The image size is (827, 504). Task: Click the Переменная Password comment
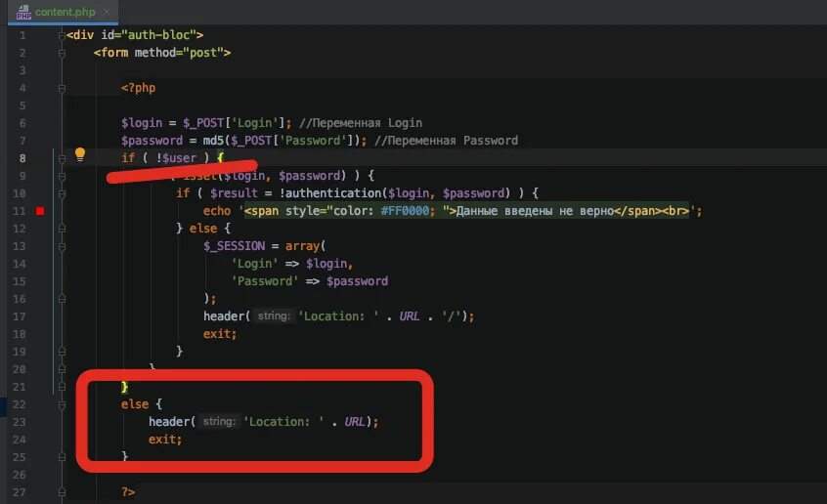446,141
